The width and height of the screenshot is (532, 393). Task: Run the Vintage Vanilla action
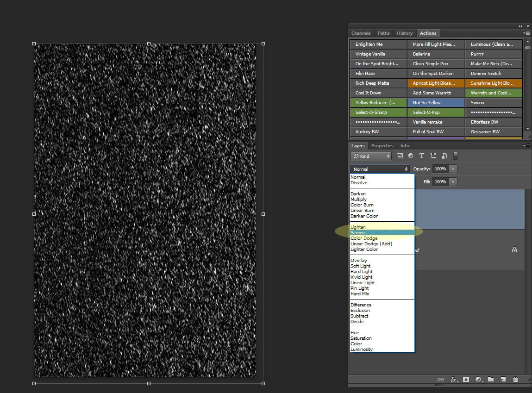click(378, 54)
